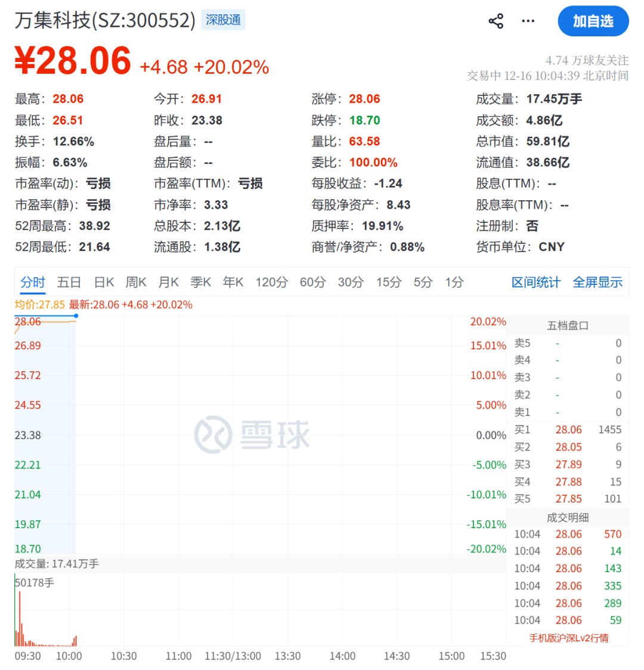Image resolution: width=644 pixels, height=670 pixels.
Task: Switch to the 日K chart tab
Action: pyautogui.click(x=104, y=283)
